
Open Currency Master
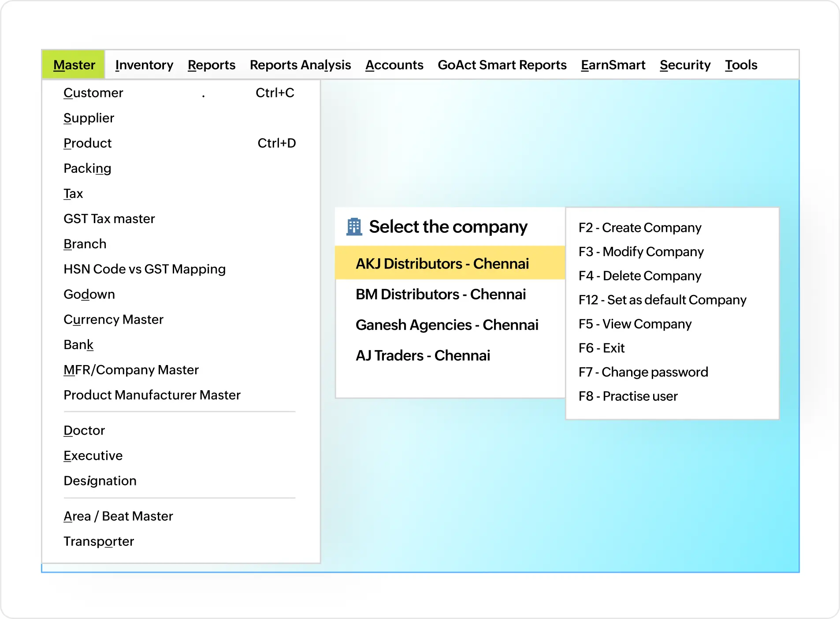(113, 319)
